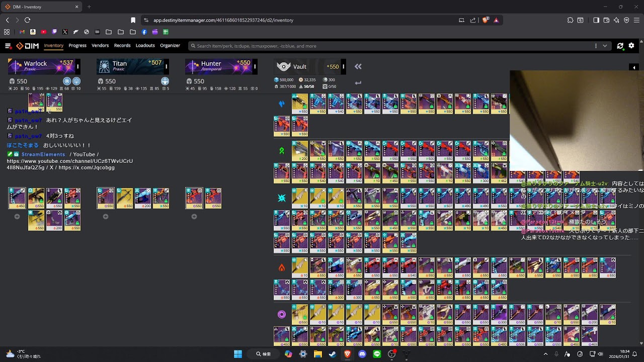Screen dimensions: 644x362
Task: Open the Brave Wallet icon
Action: 606,20
